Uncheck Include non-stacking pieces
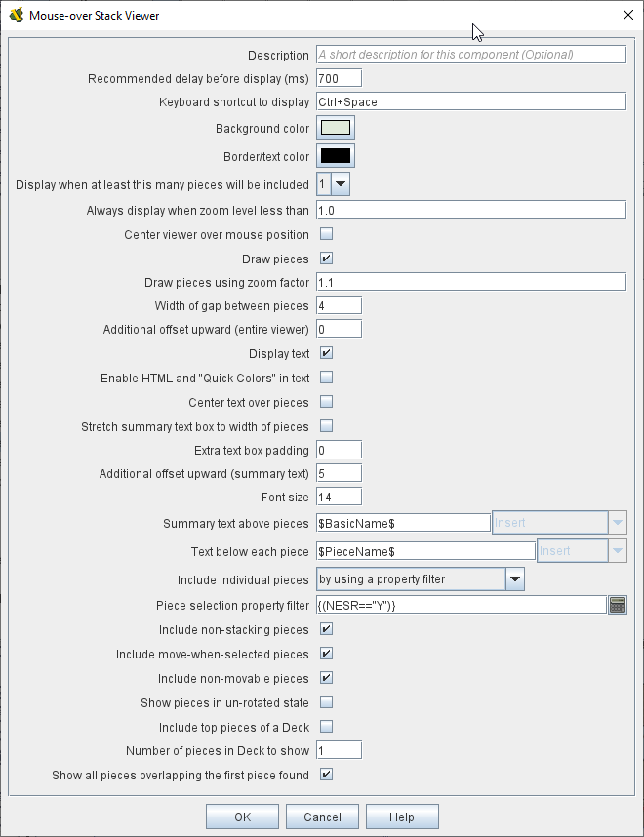The width and height of the screenshot is (644, 837). 326,629
